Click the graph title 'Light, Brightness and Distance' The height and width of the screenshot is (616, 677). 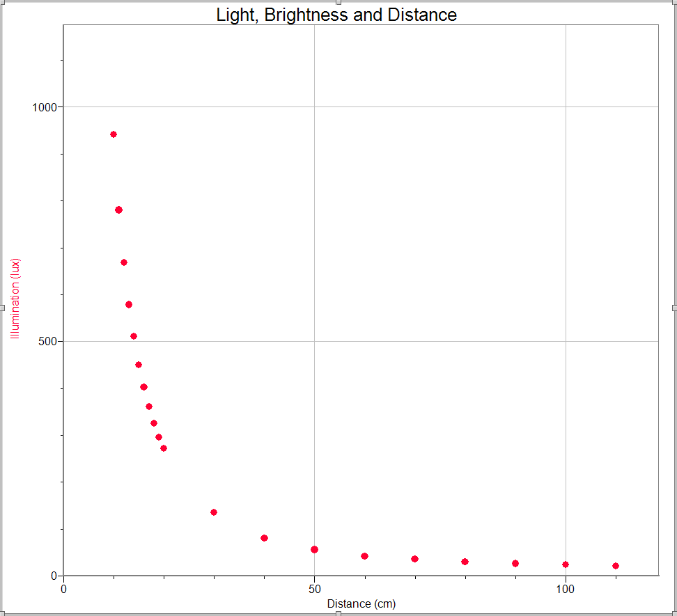click(x=336, y=15)
